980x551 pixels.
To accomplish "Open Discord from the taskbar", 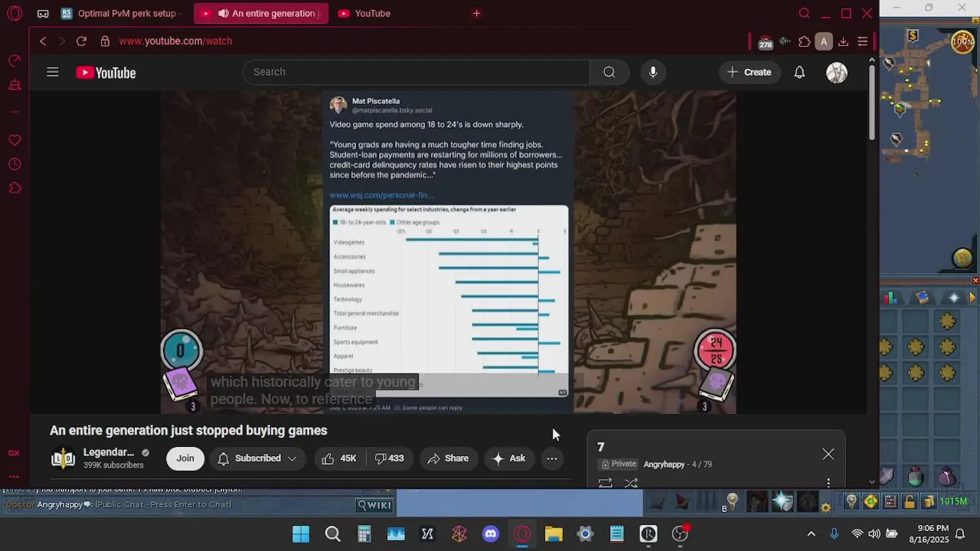I will click(491, 534).
